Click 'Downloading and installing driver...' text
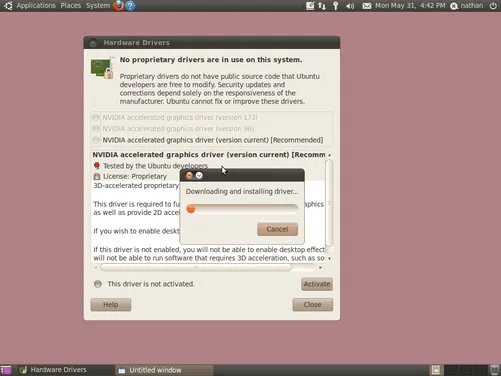The image size is (501, 376). 242,192
